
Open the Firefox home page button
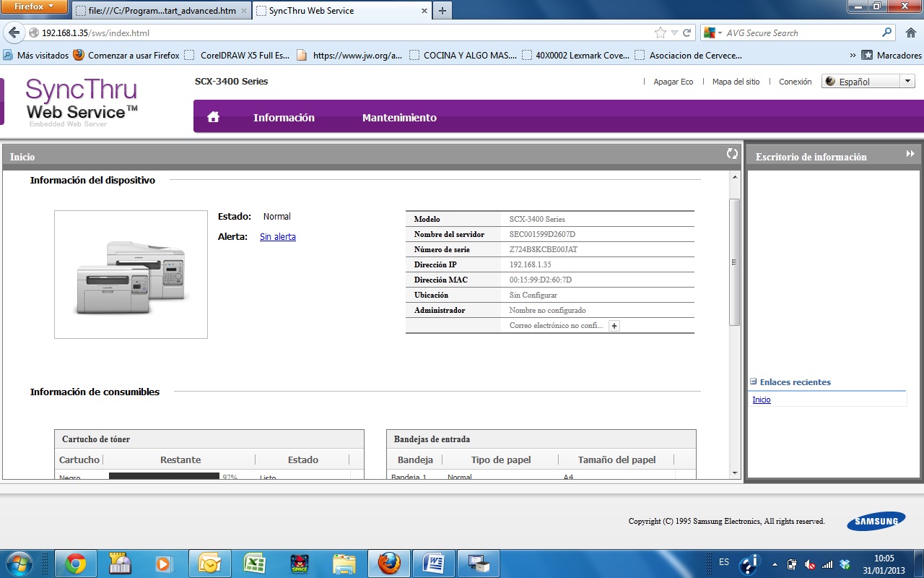[910, 33]
